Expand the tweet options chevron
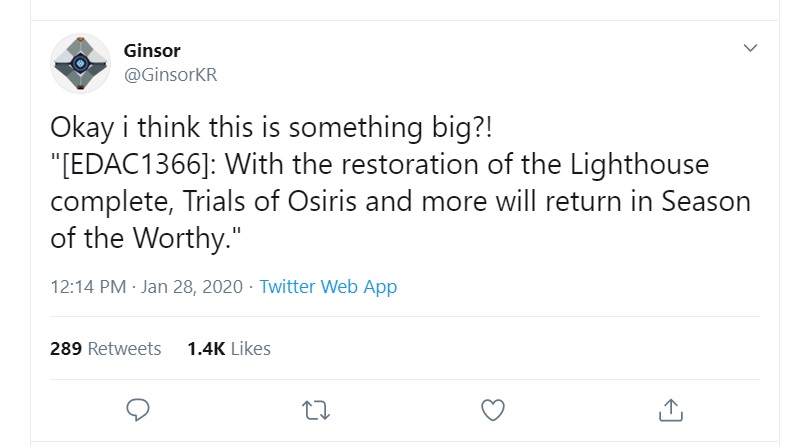This screenshot has height=446, width=803. point(750,48)
